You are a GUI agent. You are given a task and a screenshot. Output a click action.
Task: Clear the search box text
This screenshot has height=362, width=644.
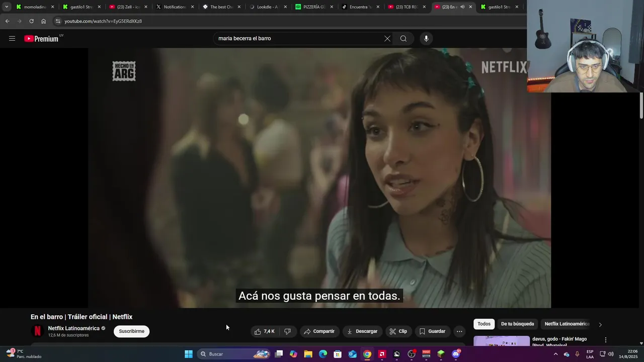(x=387, y=39)
